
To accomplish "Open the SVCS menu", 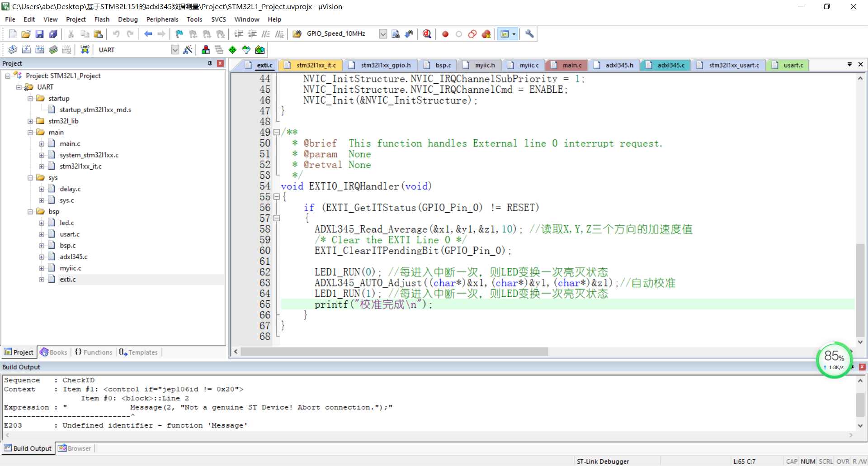I will pyautogui.click(x=218, y=19).
